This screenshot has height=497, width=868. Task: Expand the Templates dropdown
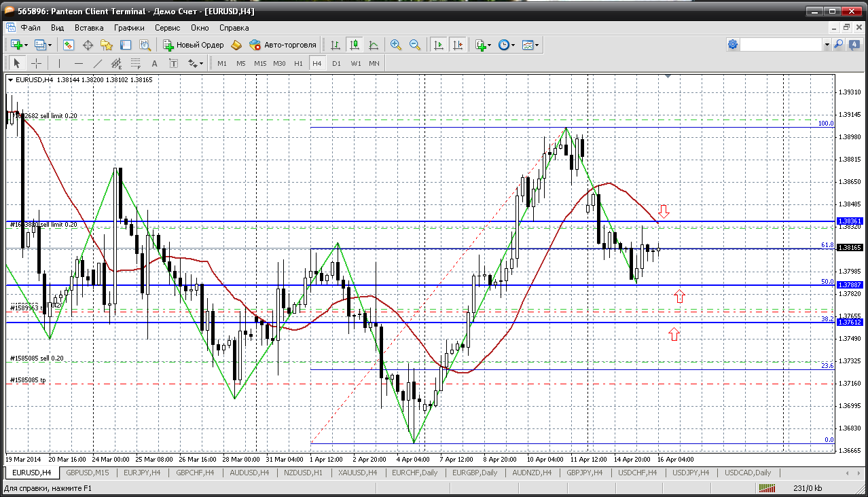531,45
